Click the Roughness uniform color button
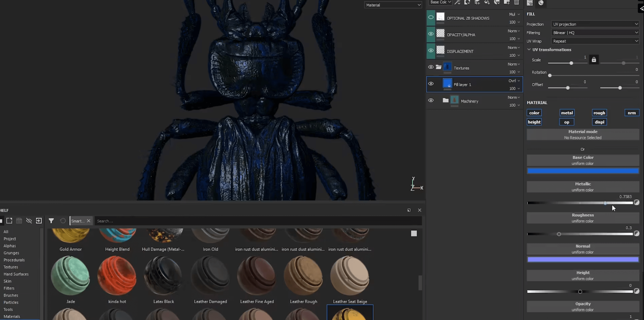This screenshot has height=320, width=644. pyautogui.click(x=583, y=218)
